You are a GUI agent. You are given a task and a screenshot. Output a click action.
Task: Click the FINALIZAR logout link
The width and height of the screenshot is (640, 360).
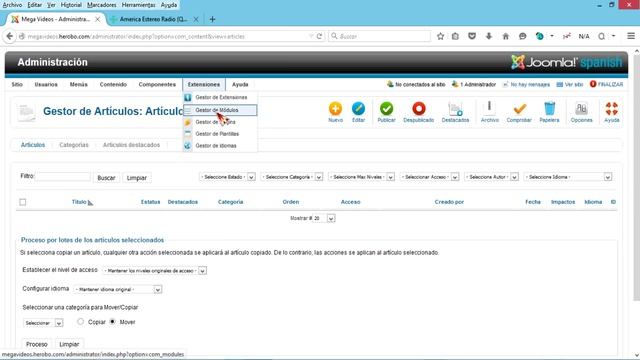[x=607, y=84]
